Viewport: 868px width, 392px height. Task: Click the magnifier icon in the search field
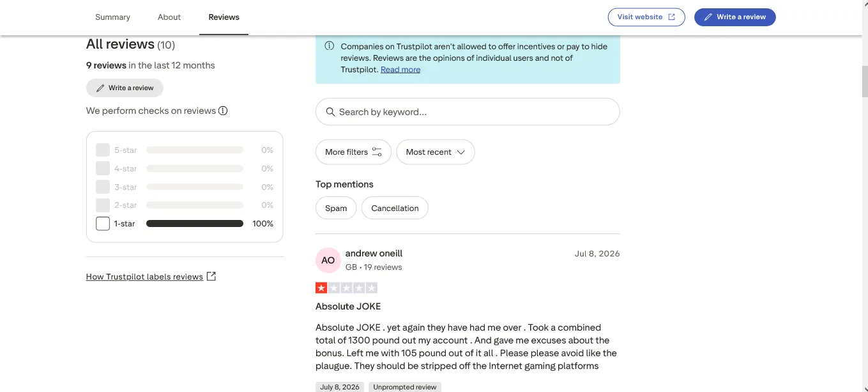point(330,112)
